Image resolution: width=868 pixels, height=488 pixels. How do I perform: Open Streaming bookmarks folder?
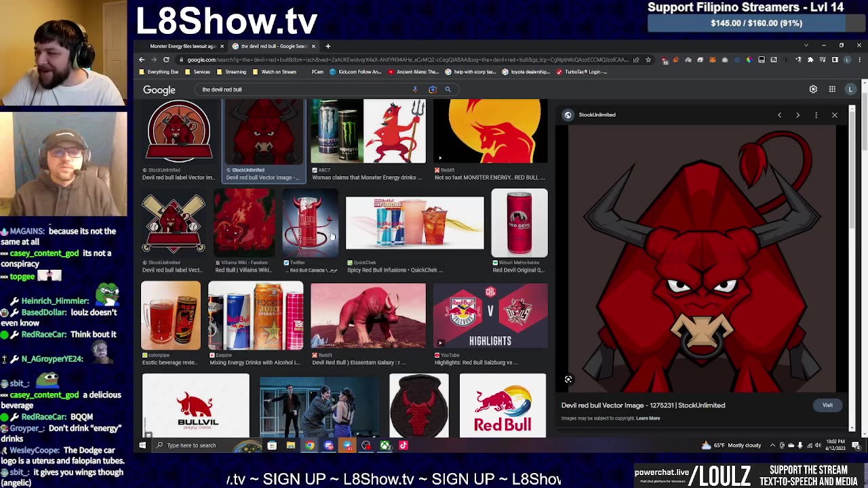231,72
